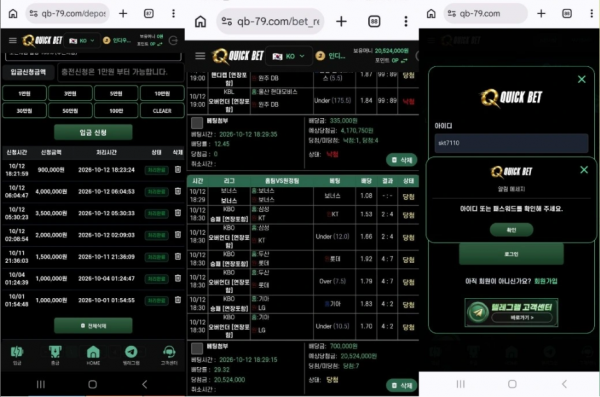The width and height of the screenshot is (600, 397).
Task: Close the 알림 메세지 alert with X
Action: 584,170
